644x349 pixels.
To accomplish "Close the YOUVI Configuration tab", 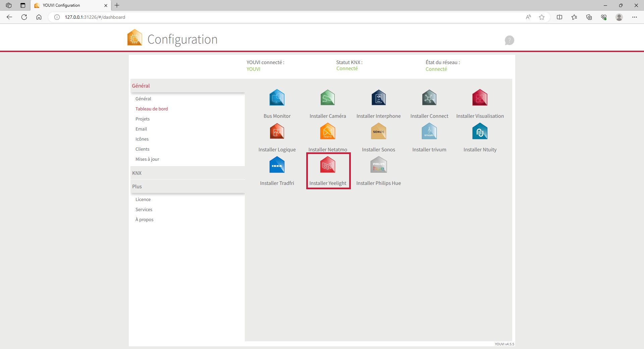I will click(x=106, y=5).
